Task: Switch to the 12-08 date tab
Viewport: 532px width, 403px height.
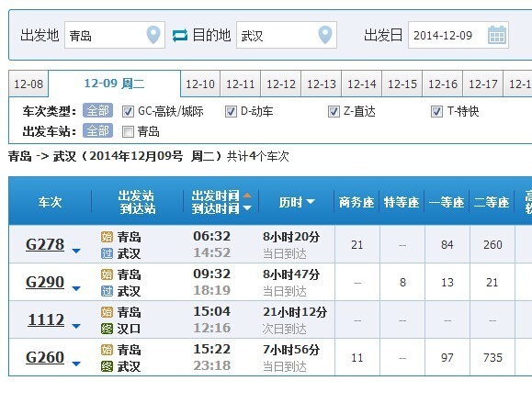Action: (28, 84)
